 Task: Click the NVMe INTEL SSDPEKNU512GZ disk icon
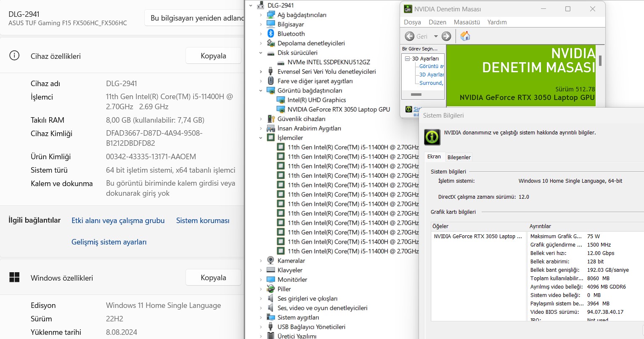(x=281, y=62)
